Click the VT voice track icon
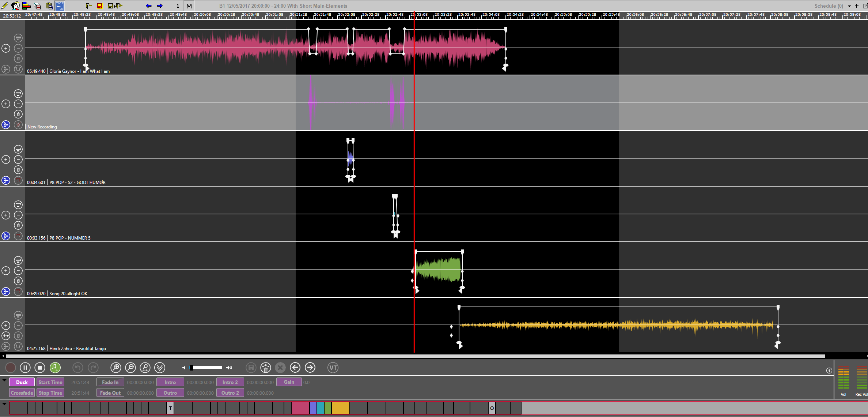This screenshot has width=868, height=417. click(333, 368)
